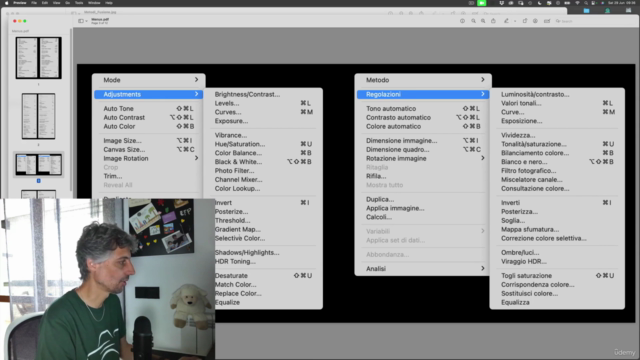Click the highlighted Regolazioni menu entry

coord(423,94)
